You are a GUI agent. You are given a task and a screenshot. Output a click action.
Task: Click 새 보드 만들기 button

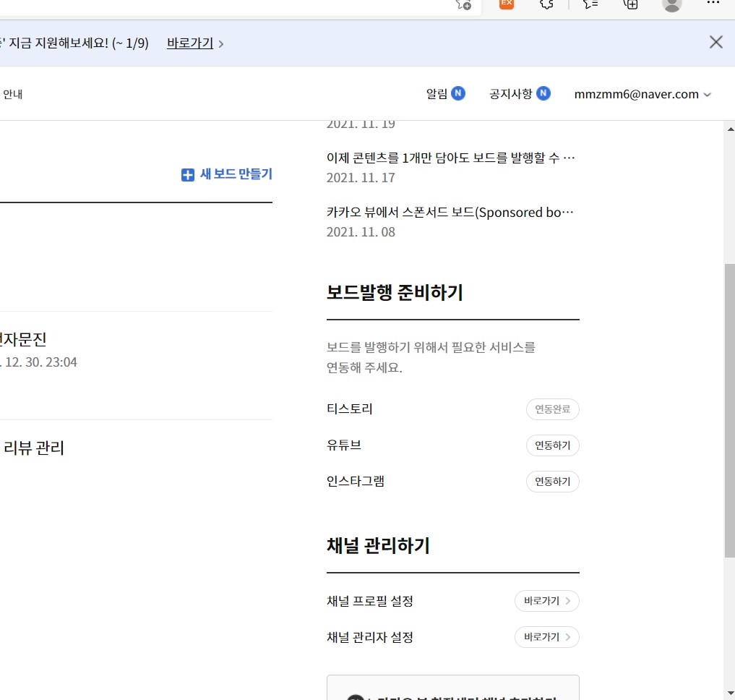pos(226,174)
